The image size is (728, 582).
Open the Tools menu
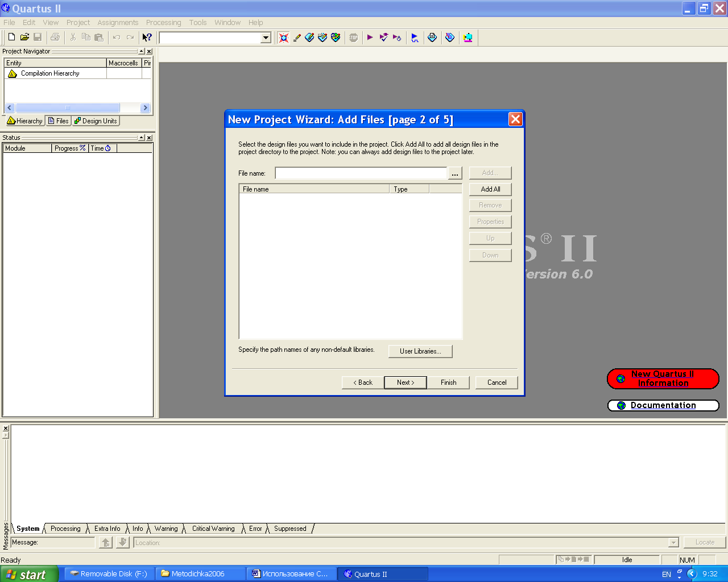click(198, 23)
